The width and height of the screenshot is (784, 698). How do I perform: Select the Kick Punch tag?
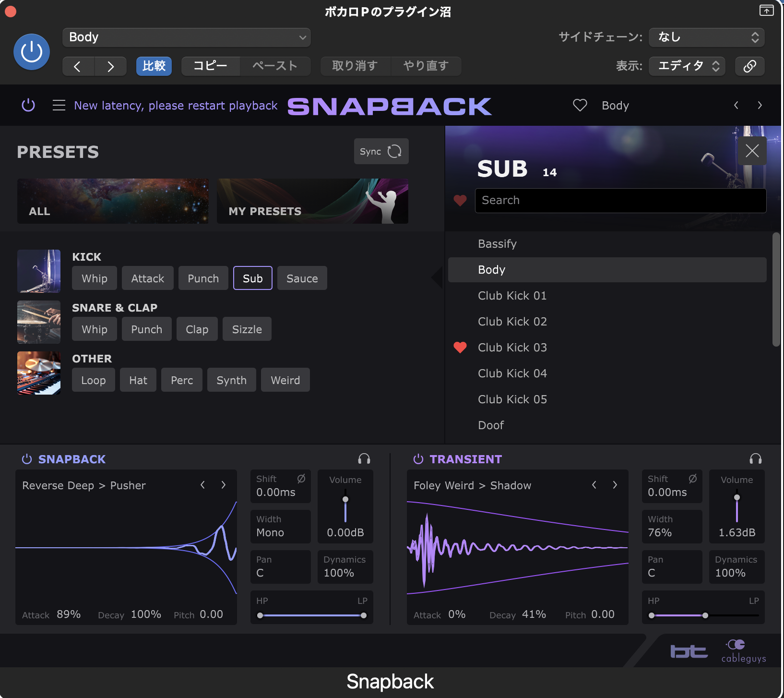tap(203, 278)
